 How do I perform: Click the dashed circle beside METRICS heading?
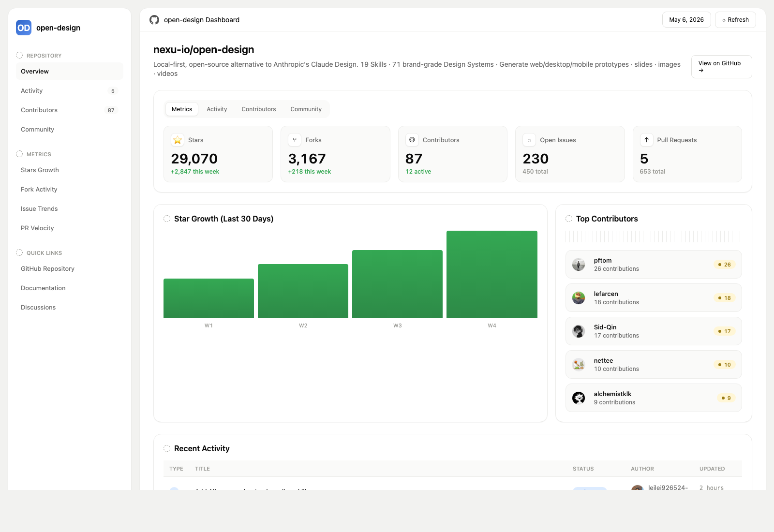[19, 154]
